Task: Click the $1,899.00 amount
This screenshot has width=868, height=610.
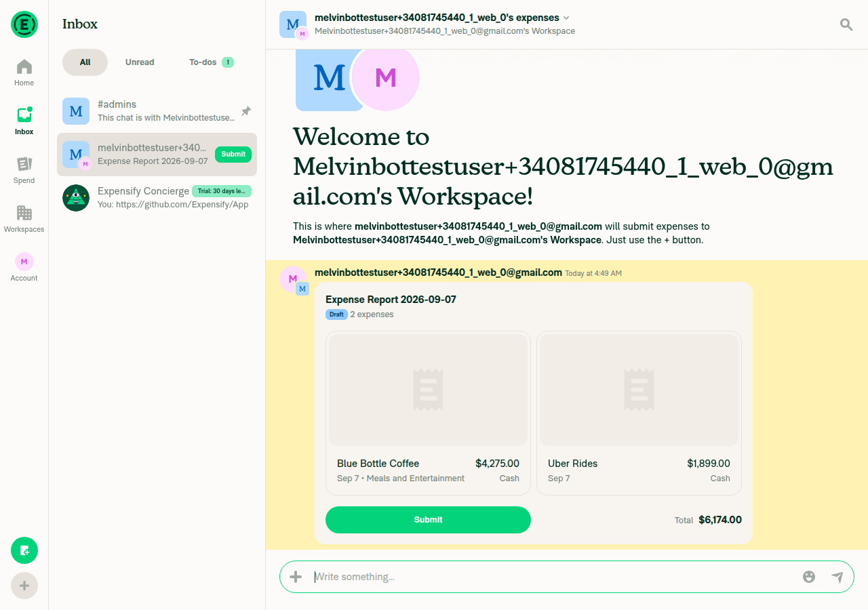Action: click(x=709, y=464)
